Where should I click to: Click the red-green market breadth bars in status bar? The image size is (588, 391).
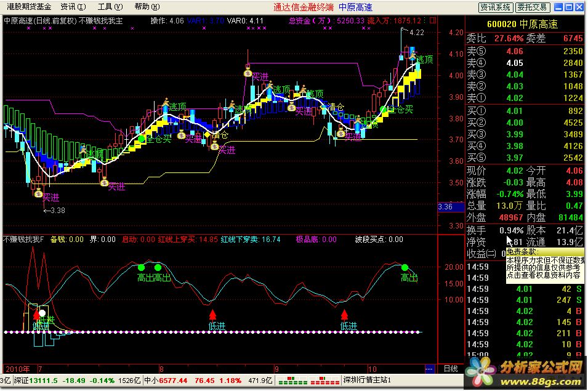point(308,381)
